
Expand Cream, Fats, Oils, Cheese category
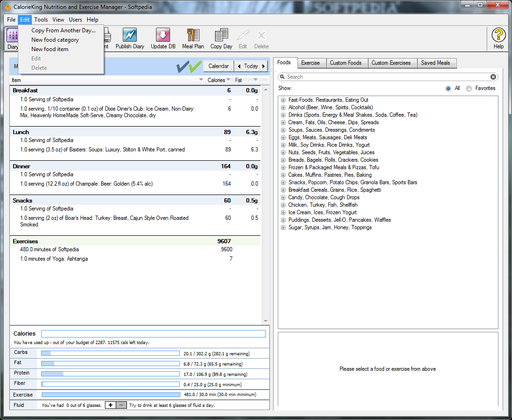coord(283,122)
